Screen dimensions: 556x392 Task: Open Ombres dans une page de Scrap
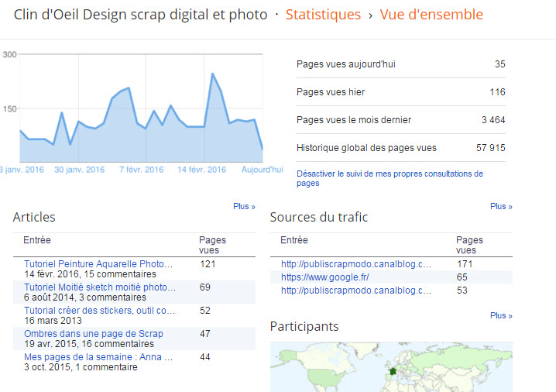click(94, 334)
